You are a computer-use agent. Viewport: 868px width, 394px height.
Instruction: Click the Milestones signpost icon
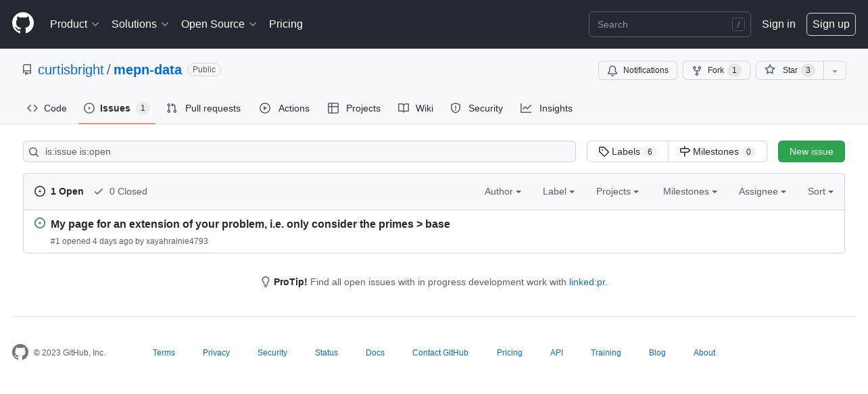click(x=685, y=151)
